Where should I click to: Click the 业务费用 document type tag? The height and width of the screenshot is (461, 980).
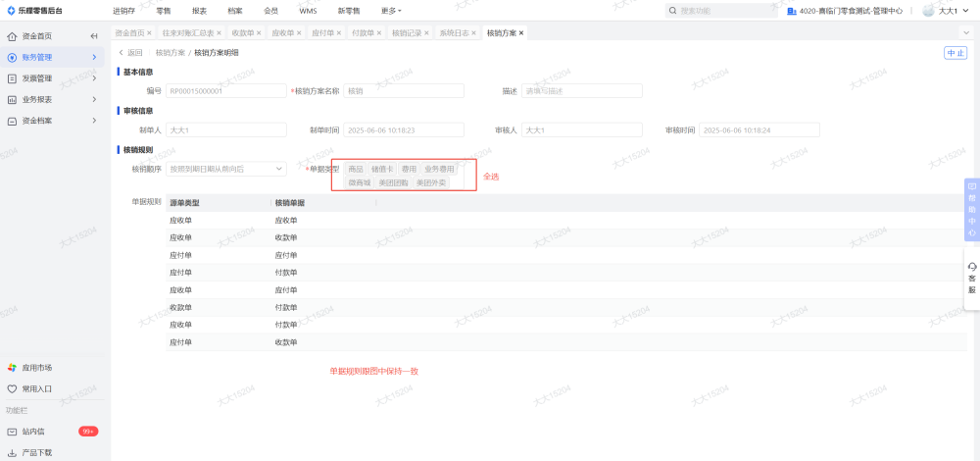pyautogui.click(x=439, y=169)
